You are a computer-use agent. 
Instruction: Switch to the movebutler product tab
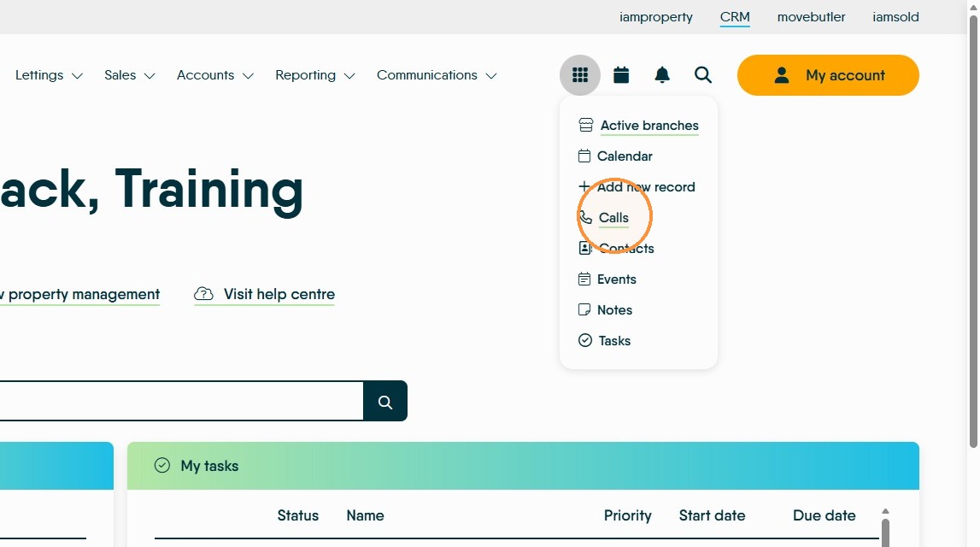click(x=811, y=17)
